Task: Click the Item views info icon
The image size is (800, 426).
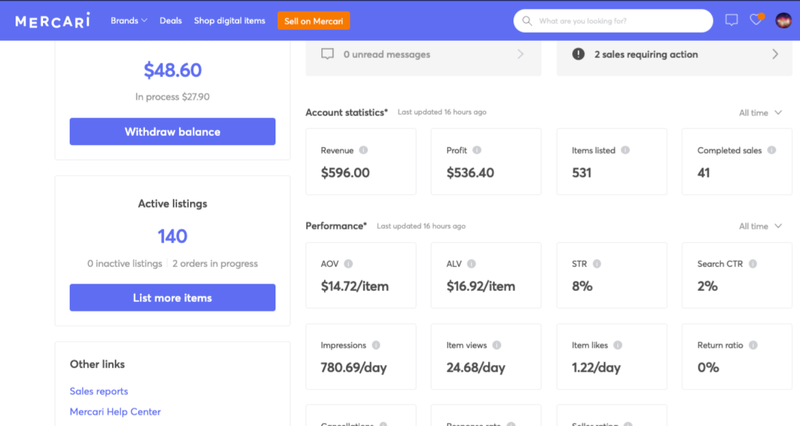Action: coord(496,345)
